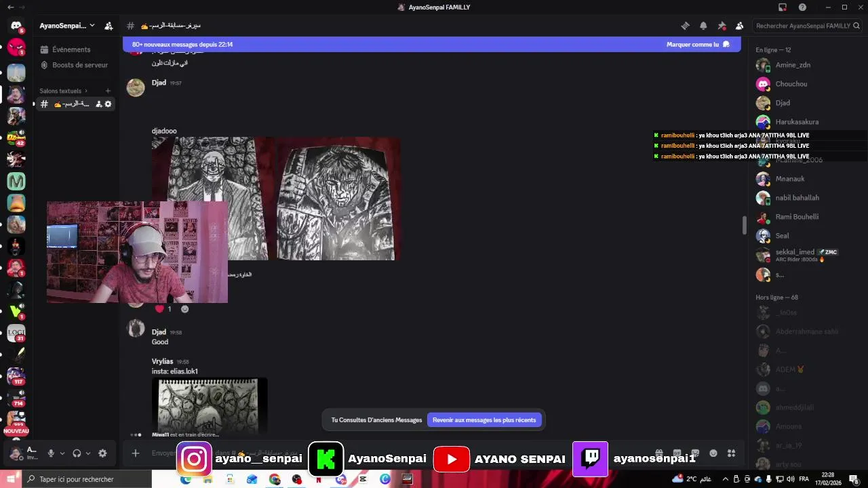Open Vrylias sketch image thumbnail
The height and width of the screenshot is (488, 868).
point(210,405)
